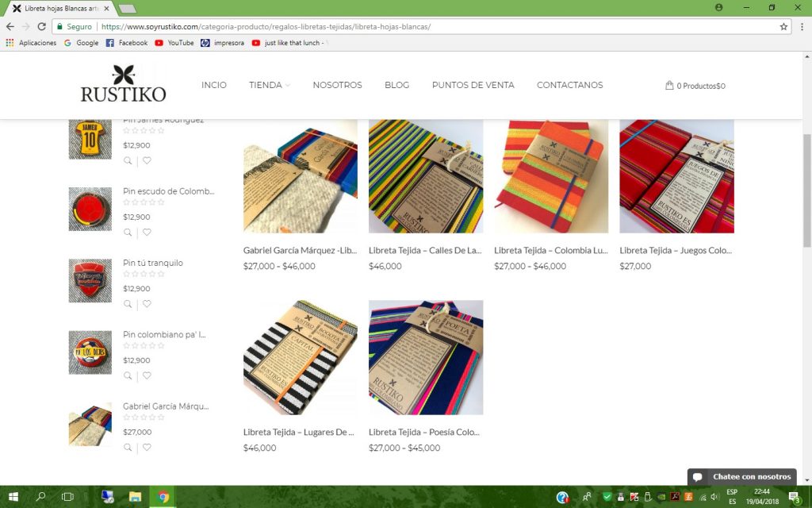812x508 pixels.
Task: Add the $12,900 item beside the James 10 jersey to wishlist
Action: [x=147, y=160]
